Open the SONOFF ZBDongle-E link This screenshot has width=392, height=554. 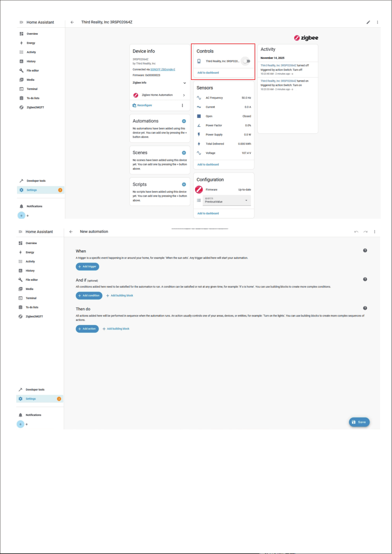tap(163, 70)
